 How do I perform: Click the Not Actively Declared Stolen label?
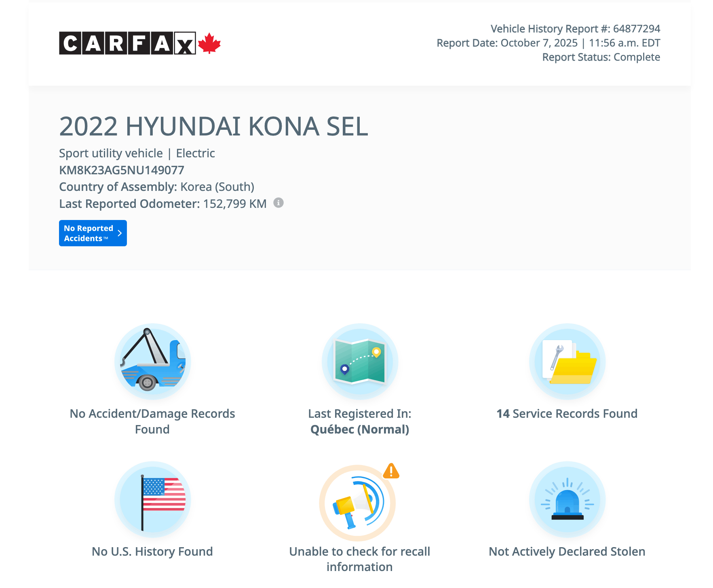[567, 552]
